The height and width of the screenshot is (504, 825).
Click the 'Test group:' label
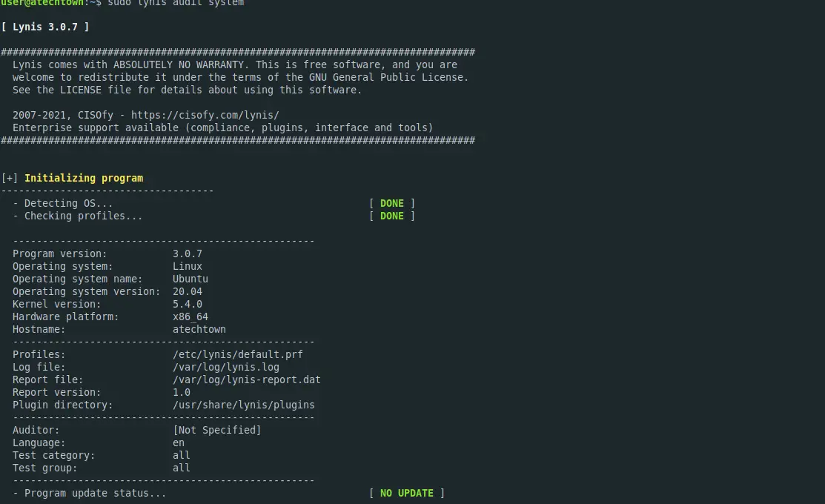pyautogui.click(x=44, y=468)
